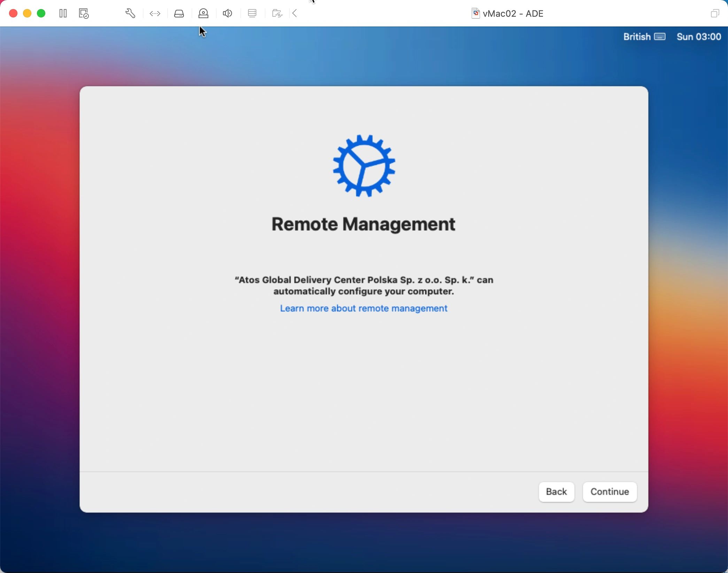728x573 pixels.
Task: Open the VM snapshots icon
Action: (x=84, y=14)
